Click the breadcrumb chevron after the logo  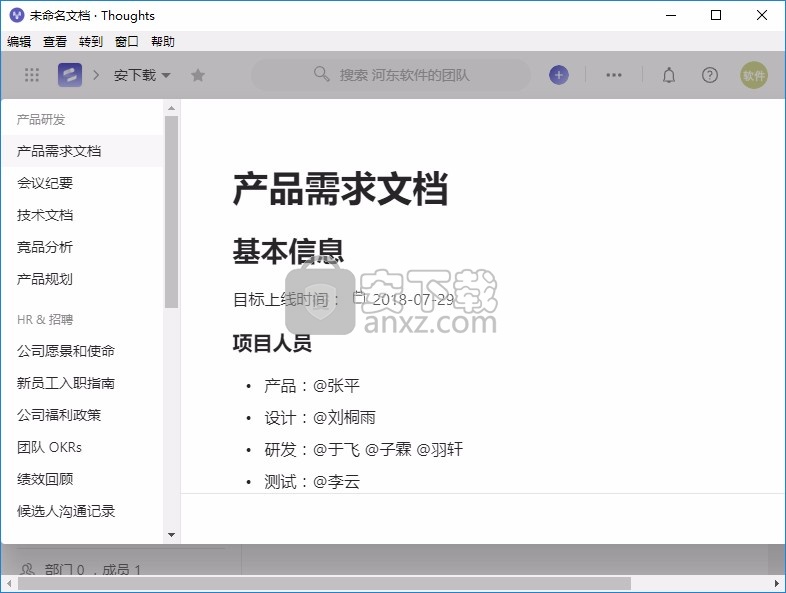pyautogui.click(x=96, y=75)
